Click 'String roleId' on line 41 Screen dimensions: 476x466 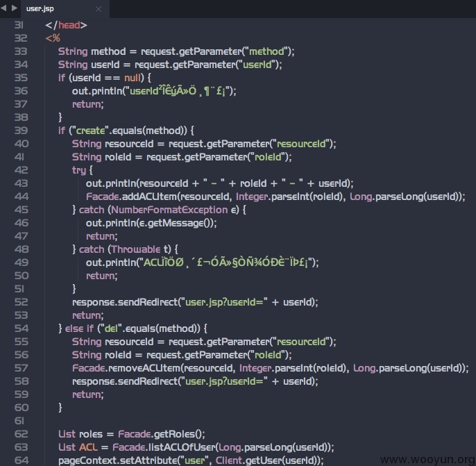coord(102,157)
